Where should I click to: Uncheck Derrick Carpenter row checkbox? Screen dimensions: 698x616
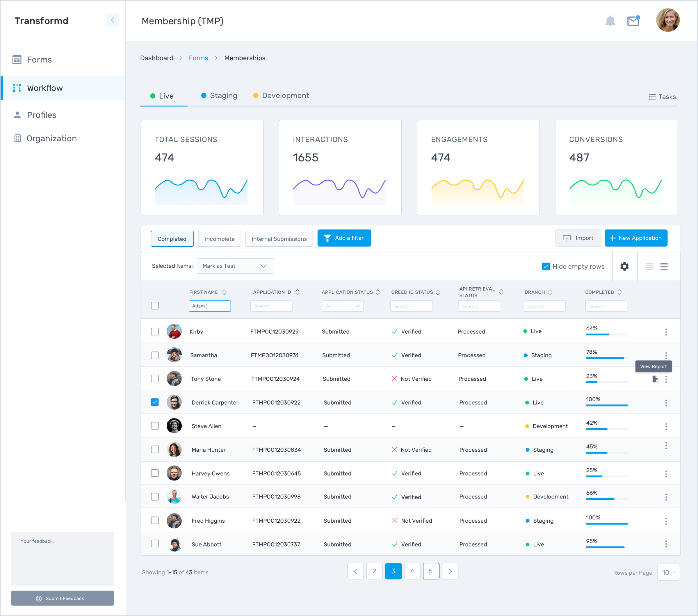click(155, 402)
